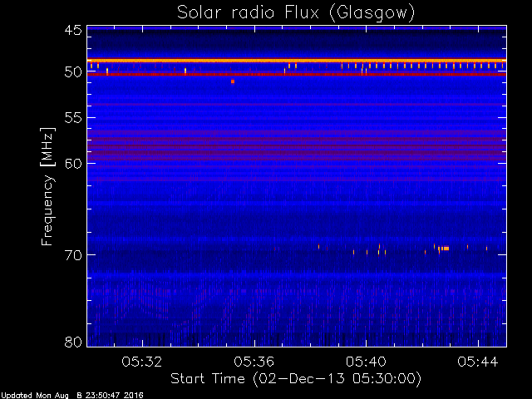Click the 05:40 time tick label
The image size is (532, 399).
366,362
